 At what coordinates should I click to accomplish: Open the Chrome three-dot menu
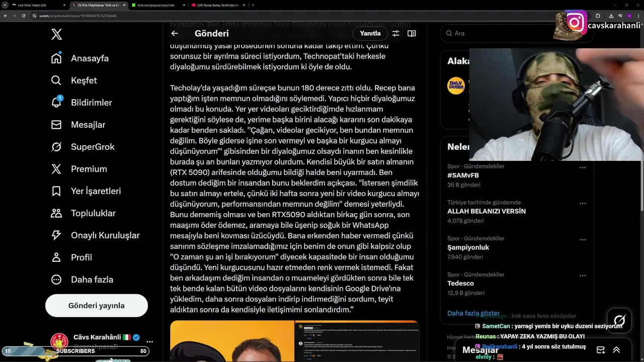tap(639, 16)
